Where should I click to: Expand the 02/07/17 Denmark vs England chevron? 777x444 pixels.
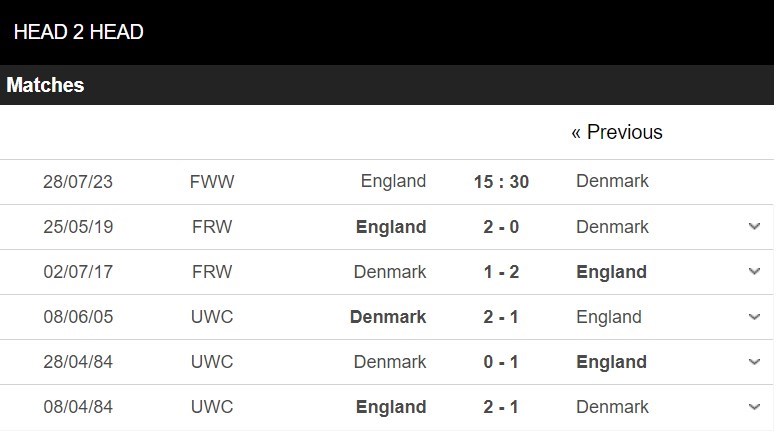tap(754, 271)
